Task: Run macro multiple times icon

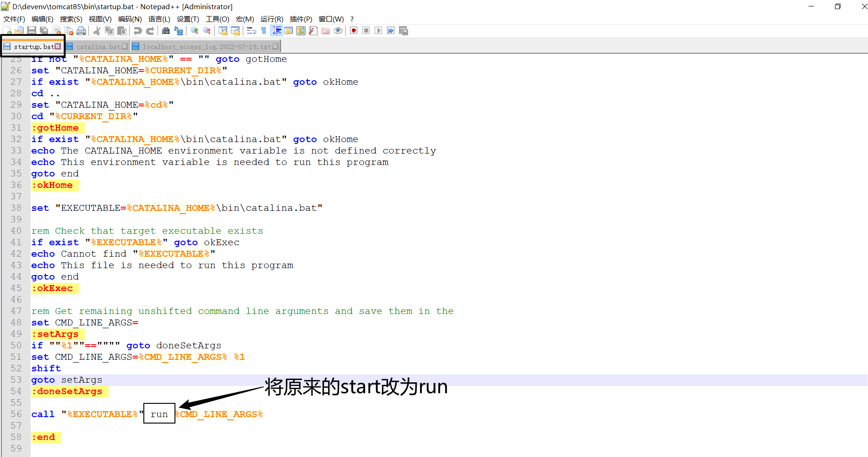Action: click(391, 31)
